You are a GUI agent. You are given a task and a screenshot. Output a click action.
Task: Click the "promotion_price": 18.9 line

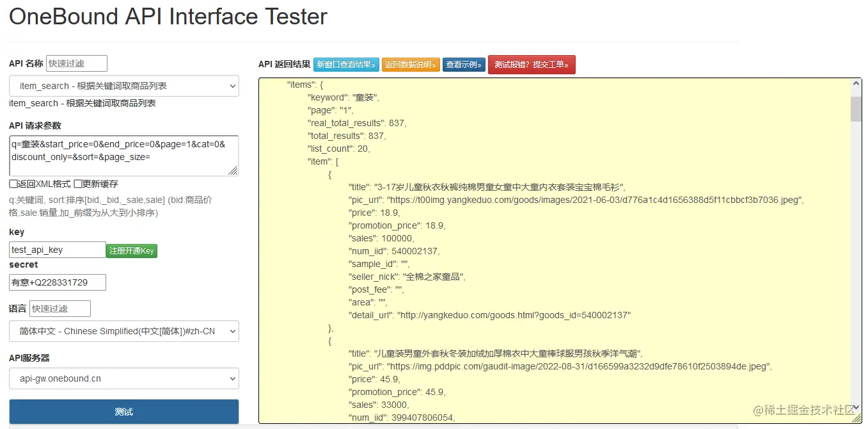(x=397, y=225)
